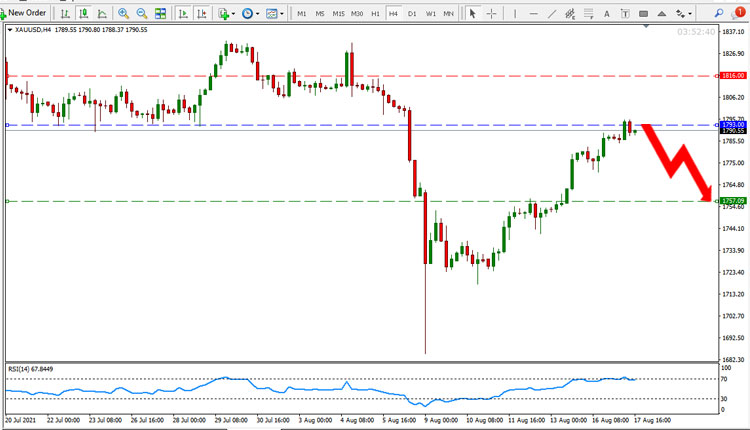
Task: Click the New Order button
Action: tap(24, 13)
